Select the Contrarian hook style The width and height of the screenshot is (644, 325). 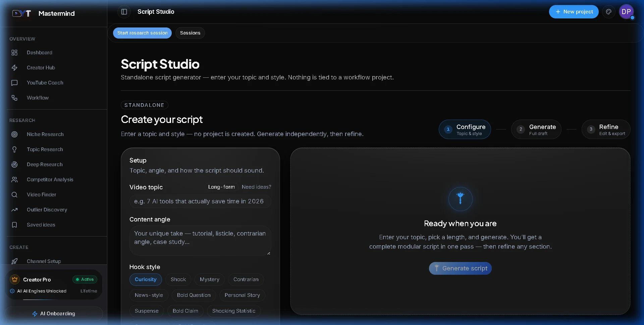pos(246,279)
